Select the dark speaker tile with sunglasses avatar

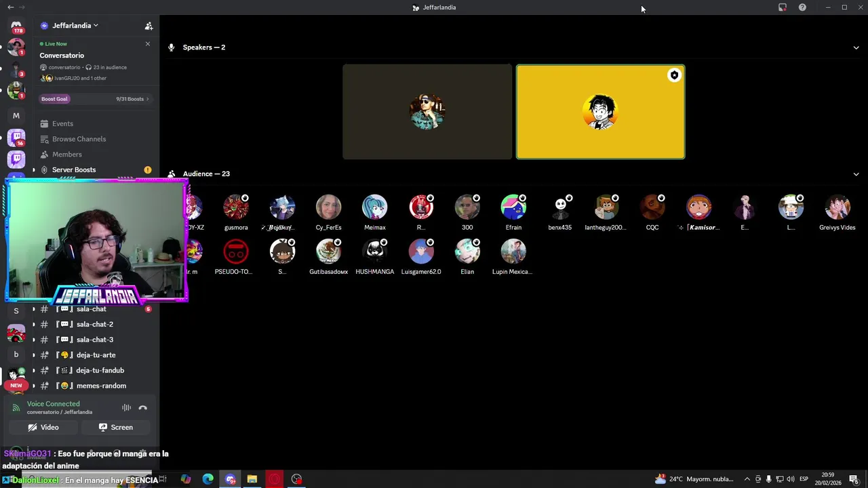tap(427, 112)
